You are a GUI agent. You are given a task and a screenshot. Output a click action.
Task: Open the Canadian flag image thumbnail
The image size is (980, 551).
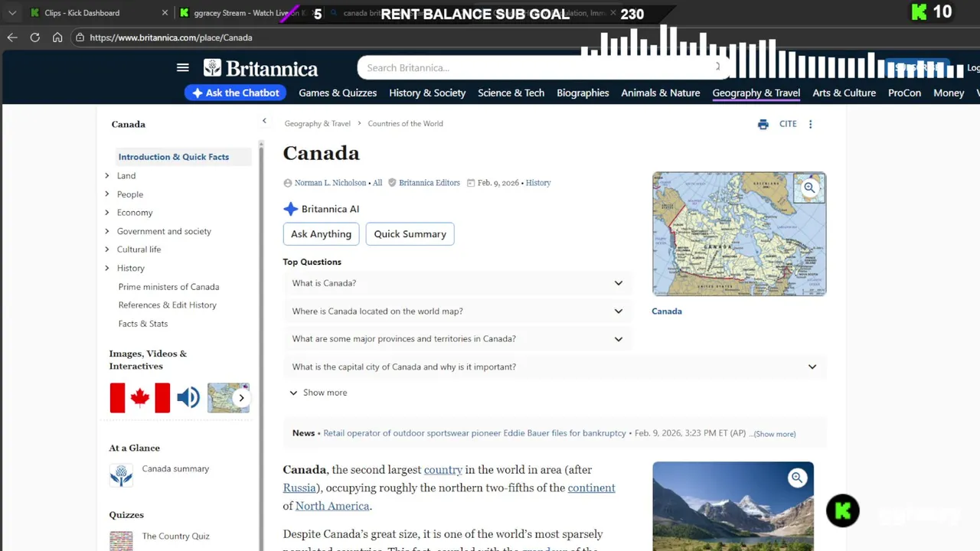pos(139,398)
